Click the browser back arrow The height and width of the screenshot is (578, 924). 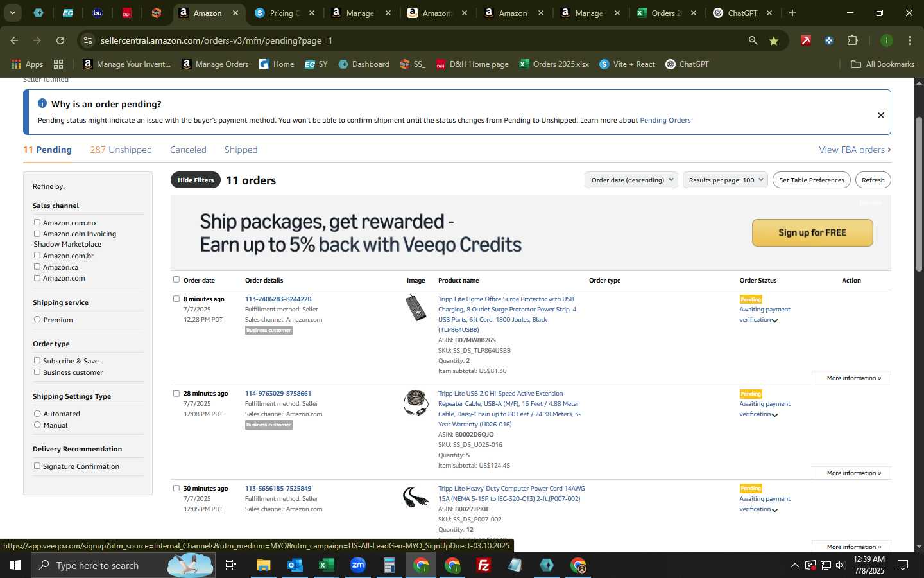14,40
